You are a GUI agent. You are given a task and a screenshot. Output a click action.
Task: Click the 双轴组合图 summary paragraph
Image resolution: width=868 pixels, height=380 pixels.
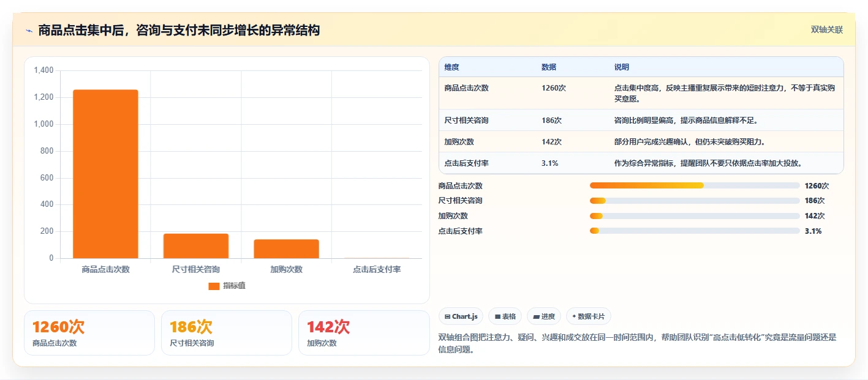pos(638,344)
